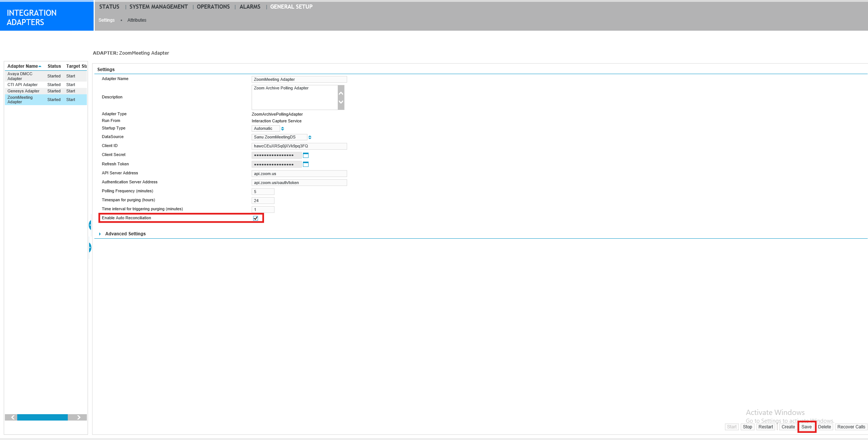Open the Alarms menu

250,7
